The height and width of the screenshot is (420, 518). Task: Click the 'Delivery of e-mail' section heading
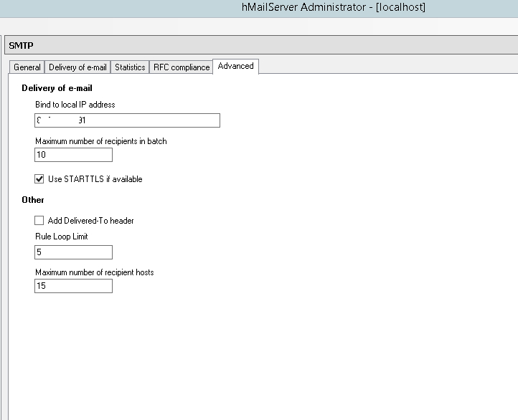[57, 88]
